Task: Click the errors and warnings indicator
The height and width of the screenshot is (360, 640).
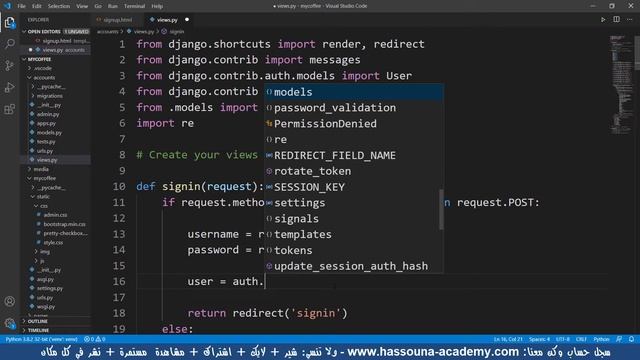Action: point(94,339)
